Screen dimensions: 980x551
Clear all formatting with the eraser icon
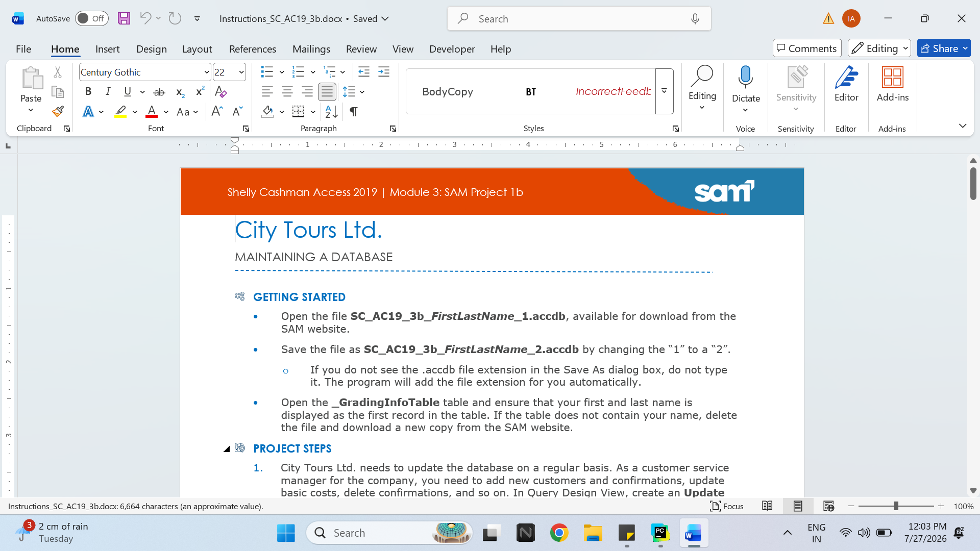[220, 92]
